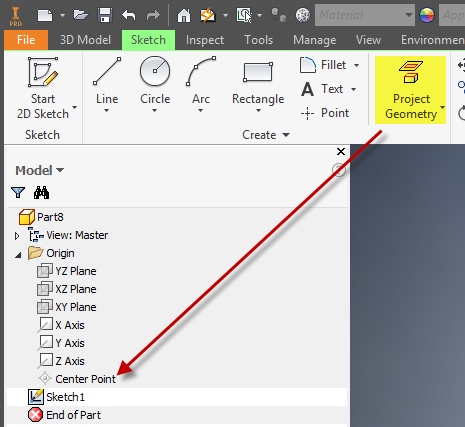Select the Text tool
This screenshot has height=427, width=465.
(x=322, y=89)
